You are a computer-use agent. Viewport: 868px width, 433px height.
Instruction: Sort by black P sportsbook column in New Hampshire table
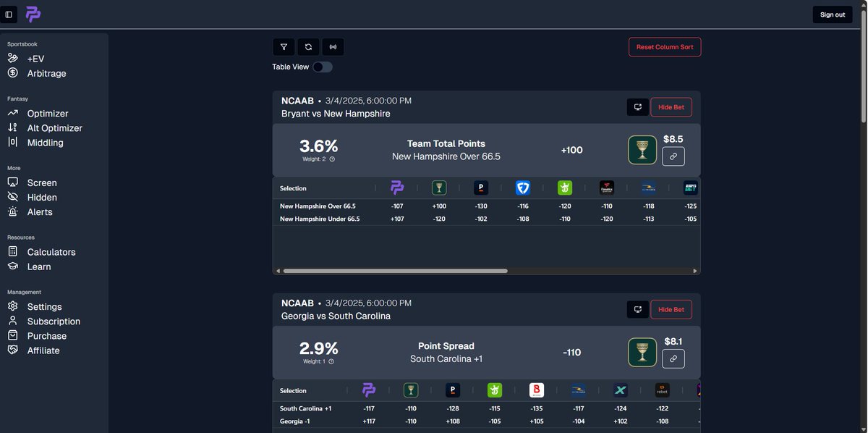coord(481,188)
